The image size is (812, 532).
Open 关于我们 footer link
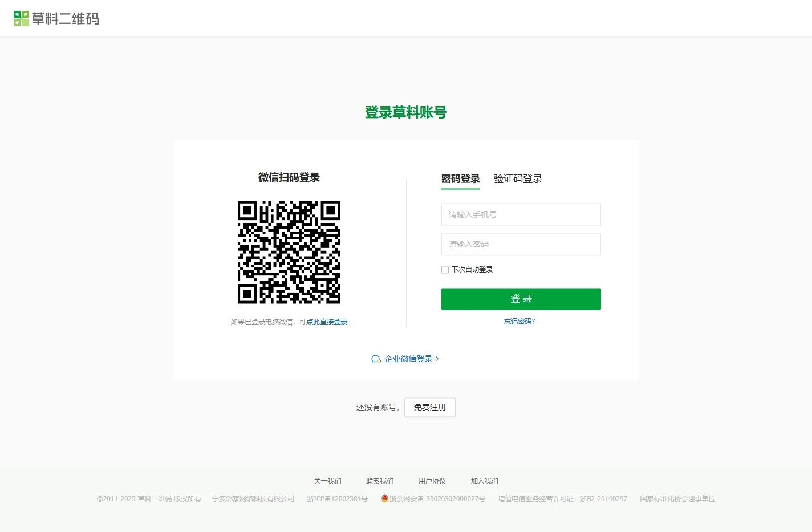tap(327, 481)
